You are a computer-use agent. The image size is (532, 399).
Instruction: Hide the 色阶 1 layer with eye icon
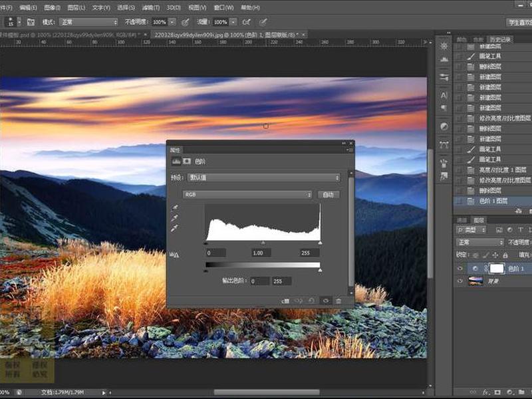pos(460,269)
